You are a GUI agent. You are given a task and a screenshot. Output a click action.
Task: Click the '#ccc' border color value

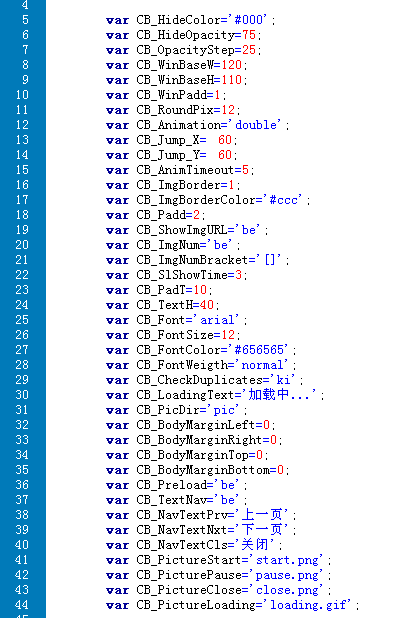[283, 200]
